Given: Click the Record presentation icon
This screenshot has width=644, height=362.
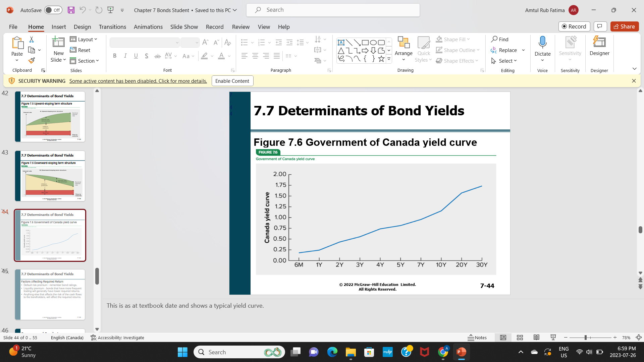Looking at the screenshot, I should tap(574, 26).
